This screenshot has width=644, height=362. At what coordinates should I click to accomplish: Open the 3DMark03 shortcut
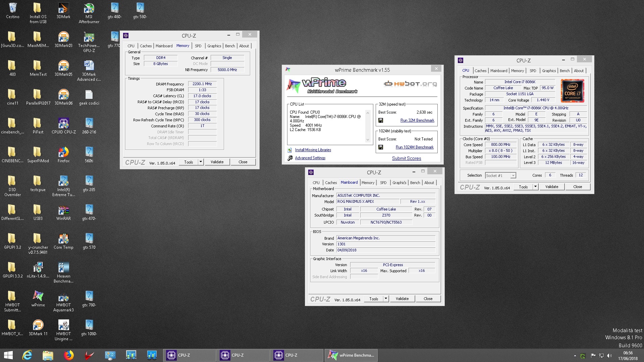[63, 39]
